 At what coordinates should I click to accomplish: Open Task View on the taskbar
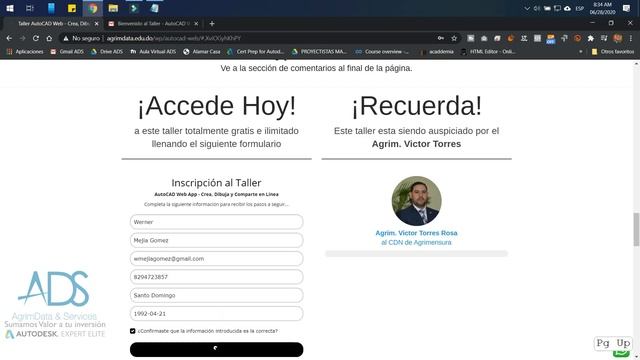point(30,8)
